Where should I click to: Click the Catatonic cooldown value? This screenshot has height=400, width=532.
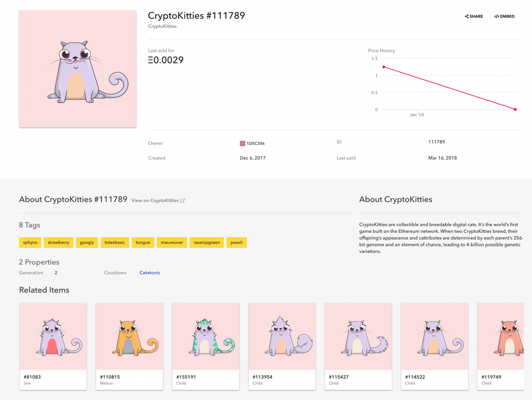point(150,273)
